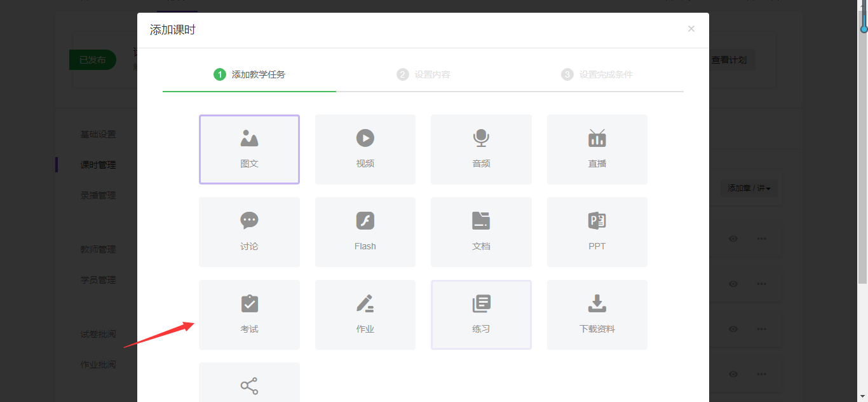Select the 作业 homework pencil icon
868x402 pixels.
[x=365, y=304]
